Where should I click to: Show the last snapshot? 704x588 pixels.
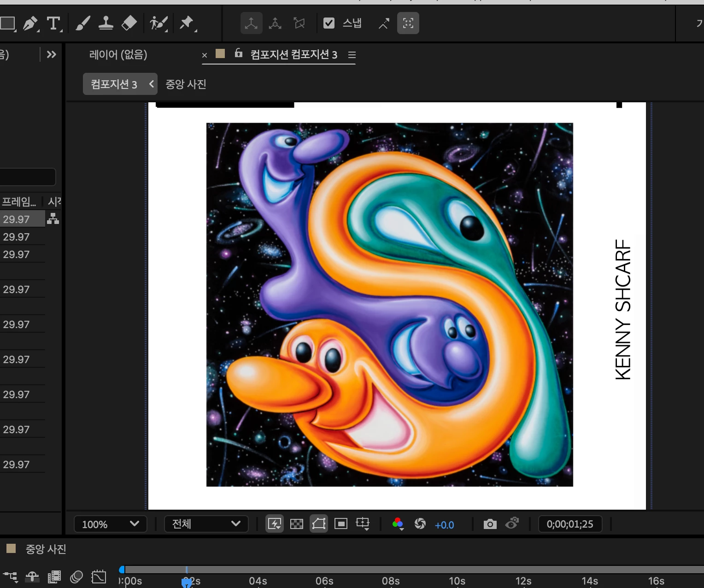point(512,523)
